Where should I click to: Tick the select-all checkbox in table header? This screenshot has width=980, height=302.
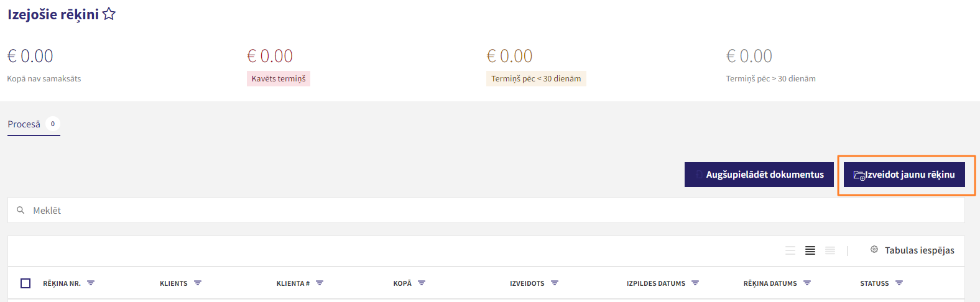[25, 283]
